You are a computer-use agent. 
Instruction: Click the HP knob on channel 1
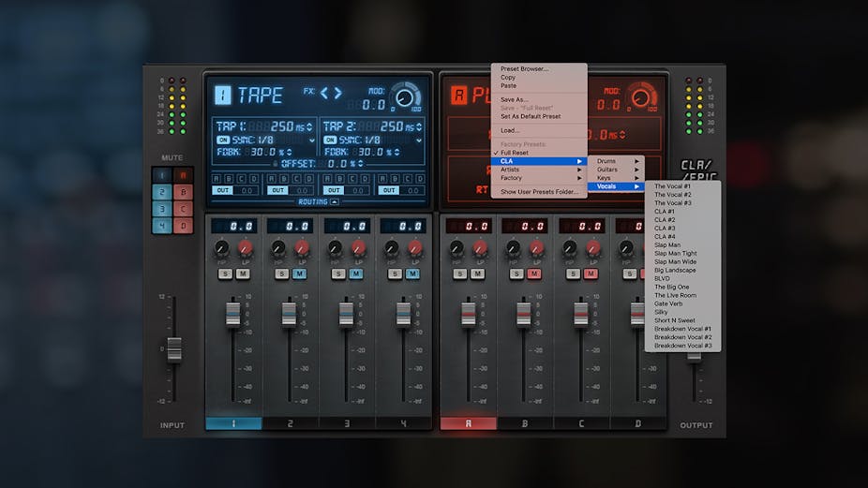[x=221, y=248]
